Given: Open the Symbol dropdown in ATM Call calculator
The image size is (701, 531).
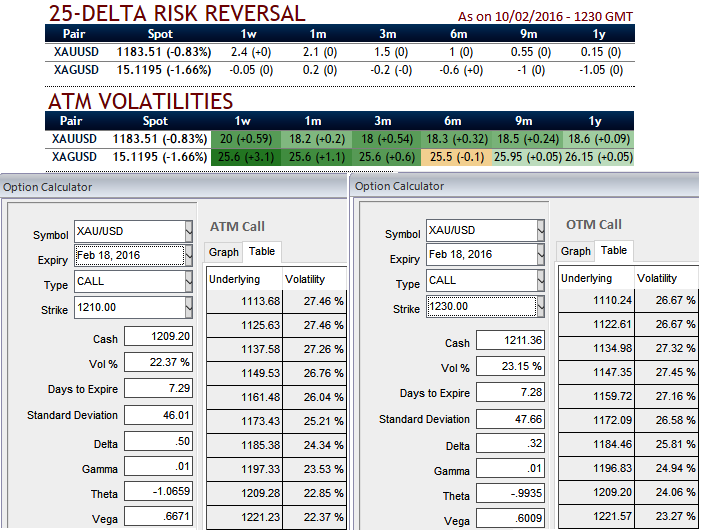Looking at the screenshot, I should pos(189,231).
